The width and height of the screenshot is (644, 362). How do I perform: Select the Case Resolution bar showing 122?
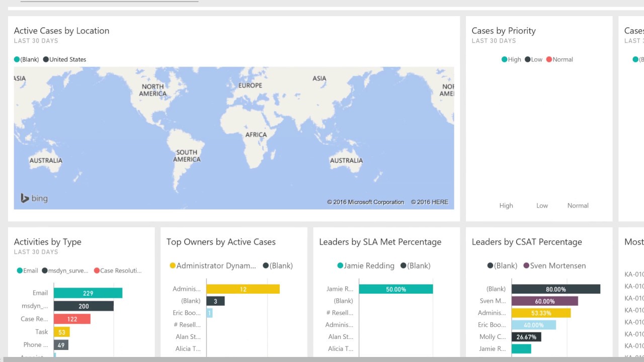[72, 319]
